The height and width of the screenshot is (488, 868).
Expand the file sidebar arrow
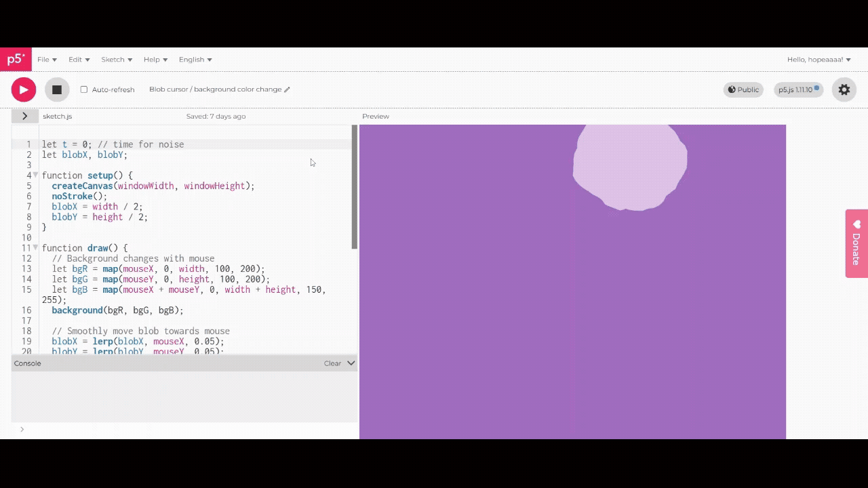(25, 116)
